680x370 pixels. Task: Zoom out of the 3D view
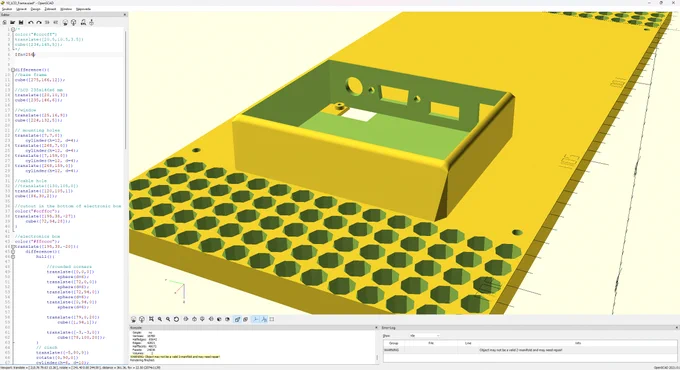pos(168,319)
